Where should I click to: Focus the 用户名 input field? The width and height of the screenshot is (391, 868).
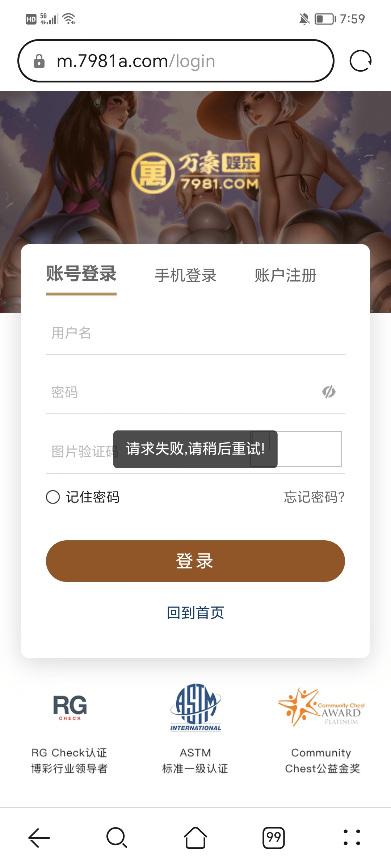tap(195, 333)
